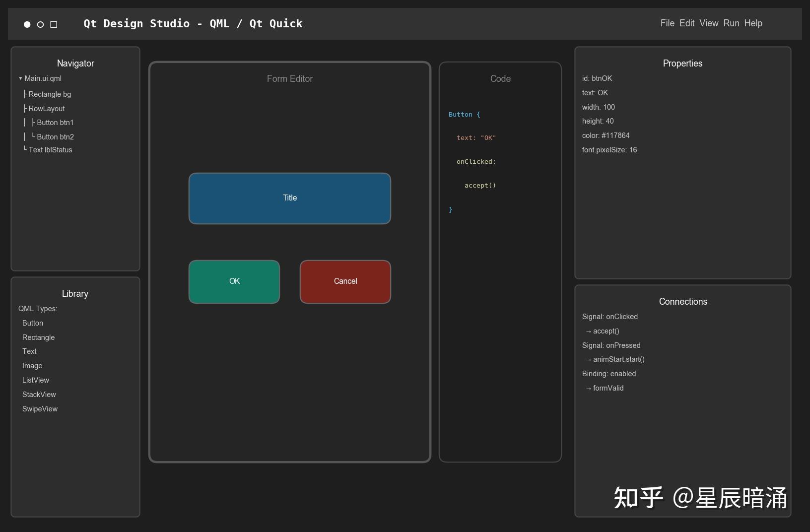This screenshot has height=532, width=810.
Task: Click the hollow circle window control
Action: click(41, 24)
